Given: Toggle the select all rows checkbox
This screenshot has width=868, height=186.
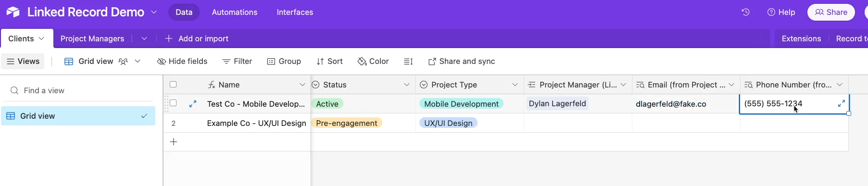Looking at the screenshot, I should coord(173,85).
